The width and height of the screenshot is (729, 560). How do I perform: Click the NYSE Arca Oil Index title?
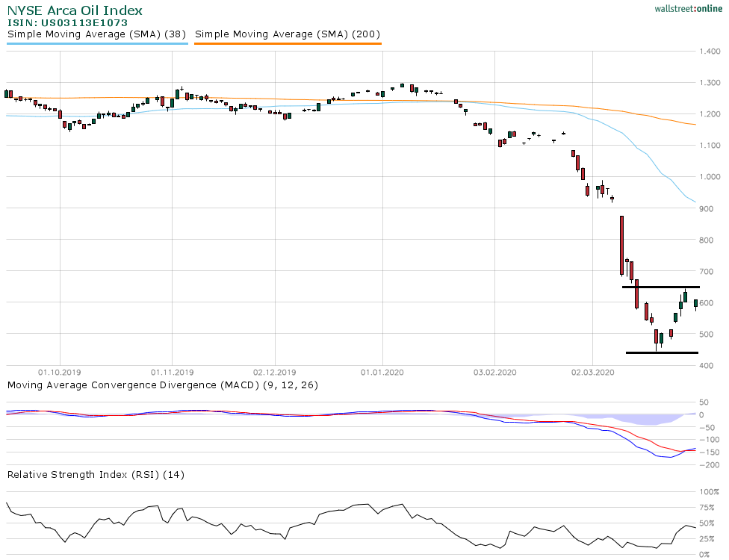point(75,11)
